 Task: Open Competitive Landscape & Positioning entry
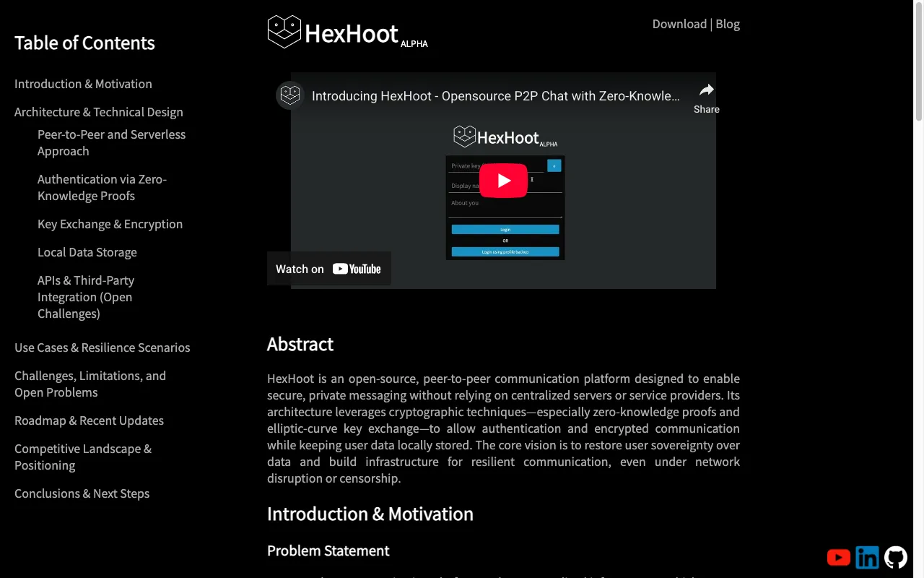pyautogui.click(x=83, y=457)
